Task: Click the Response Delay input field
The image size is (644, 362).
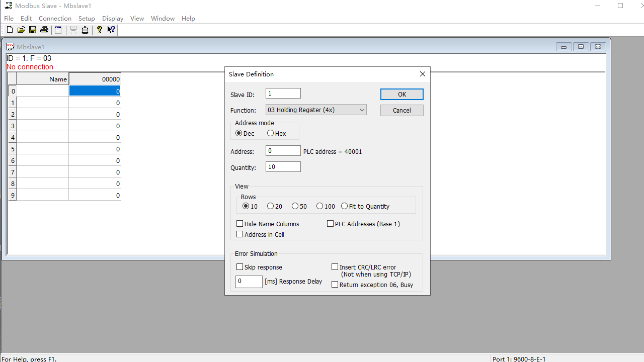Action: click(249, 282)
